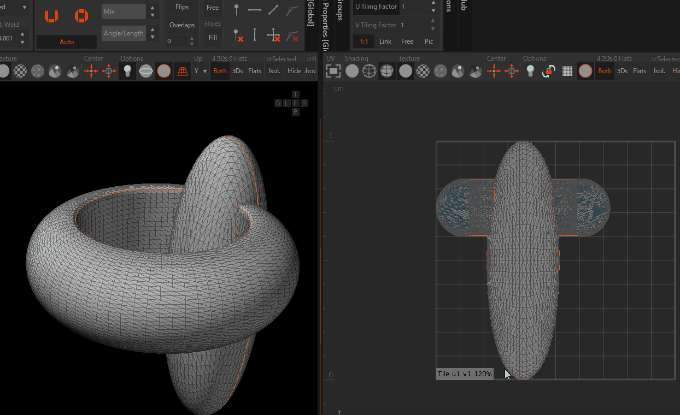The image size is (680, 415).
Task: Toggle the white grid icon in UV view toolbar
Action: point(567,71)
